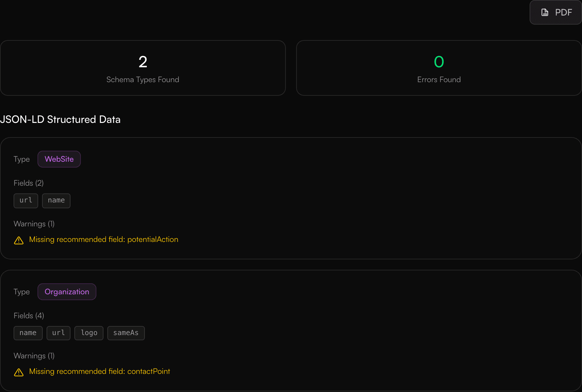The image size is (582, 392).
Task: Click the url field tag under WebSite
Action: [x=26, y=201]
